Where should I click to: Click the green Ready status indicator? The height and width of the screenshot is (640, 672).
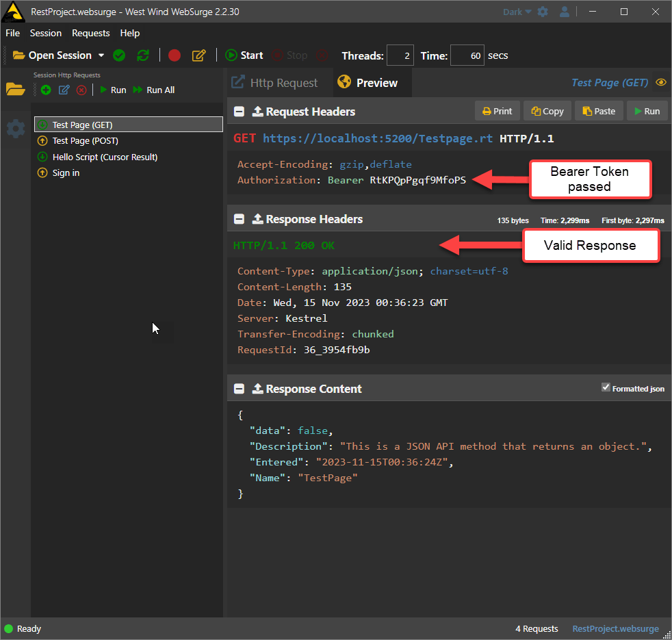pos(9,629)
